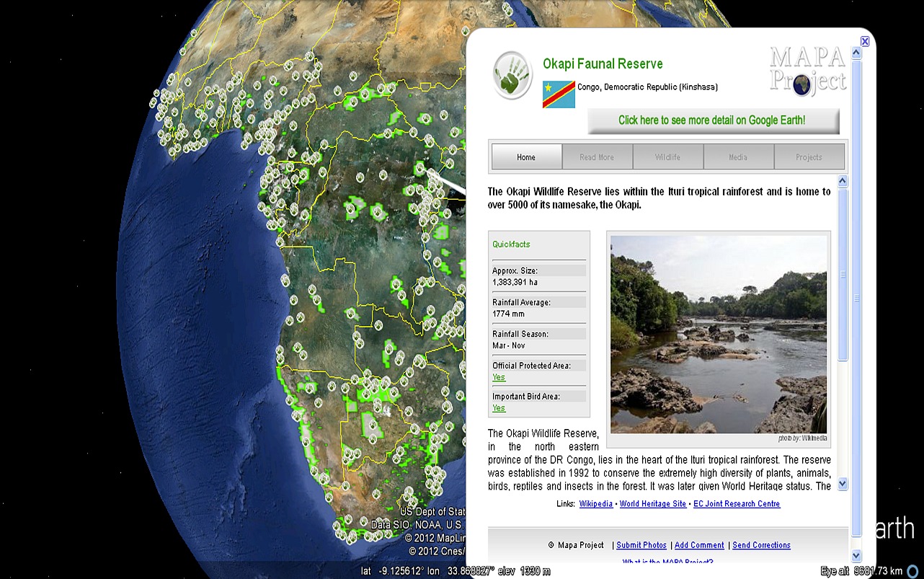Open the World Heritage Site link

tap(653, 504)
